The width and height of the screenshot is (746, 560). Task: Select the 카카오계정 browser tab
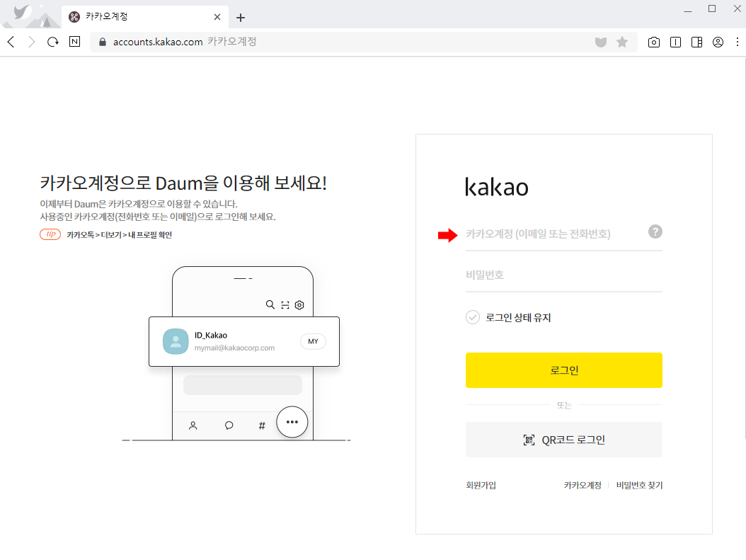[x=145, y=17]
